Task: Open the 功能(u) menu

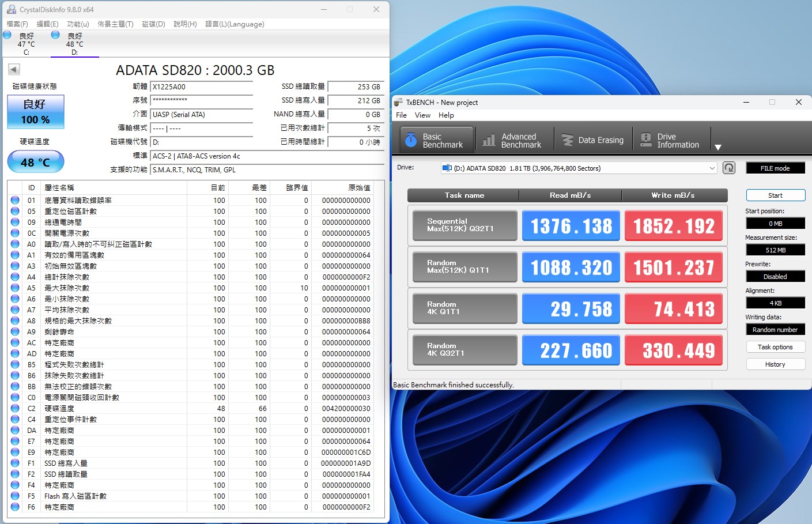Action: pos(78,24)
